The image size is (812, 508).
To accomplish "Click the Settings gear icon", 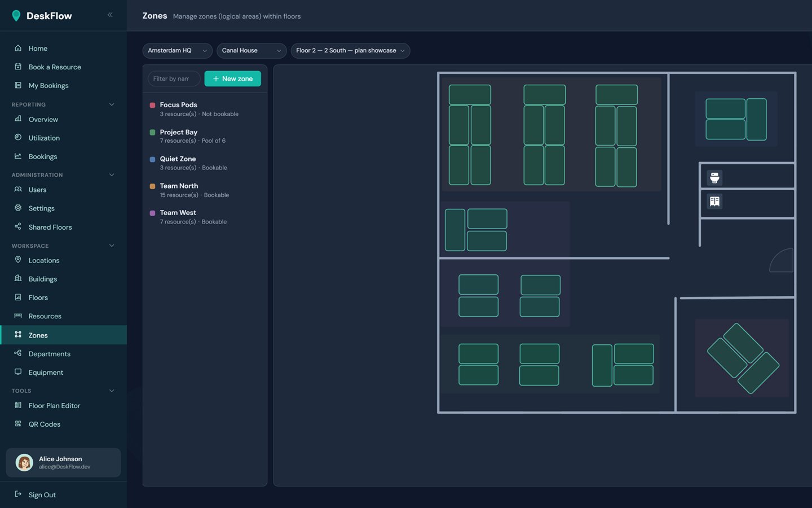I will pyautogui.click(x=18, y=208).
